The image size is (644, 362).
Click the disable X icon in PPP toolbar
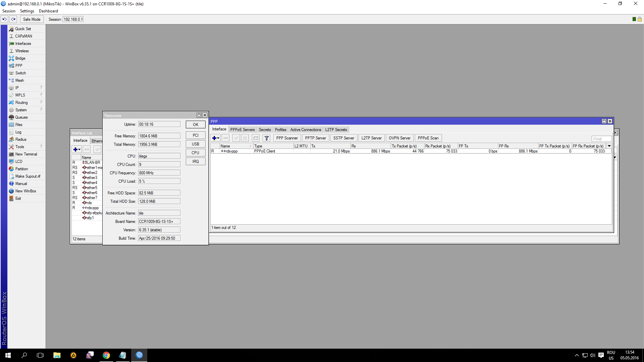click(x=245, y=138)
